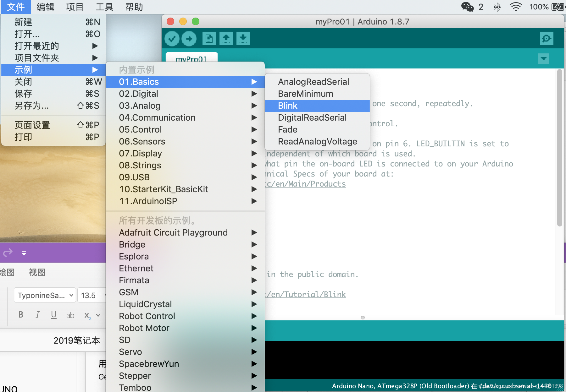Click the WeChat icon in the menu bar
566x392 pixels.
(x=467, y=7)
